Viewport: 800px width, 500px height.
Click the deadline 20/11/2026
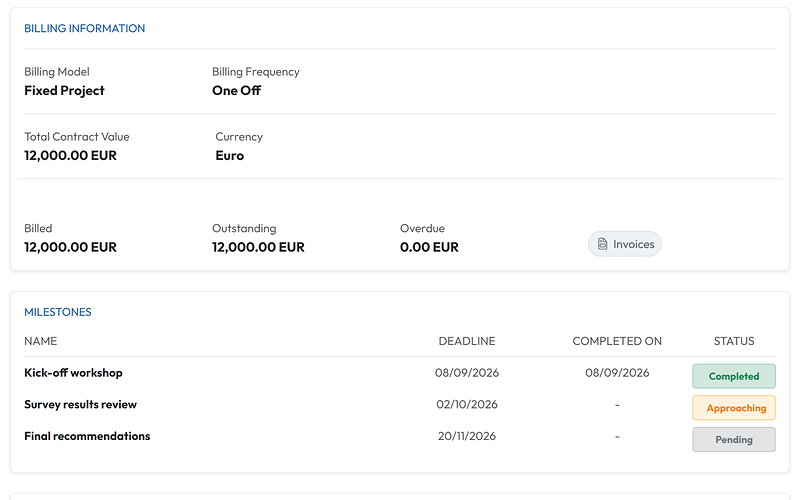[x=467, y=436]
